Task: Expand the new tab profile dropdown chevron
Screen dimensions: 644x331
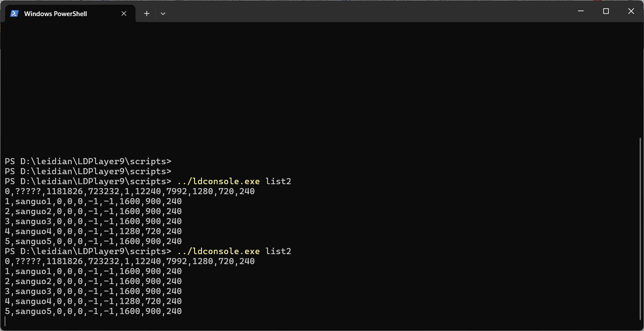Action: 163,13
